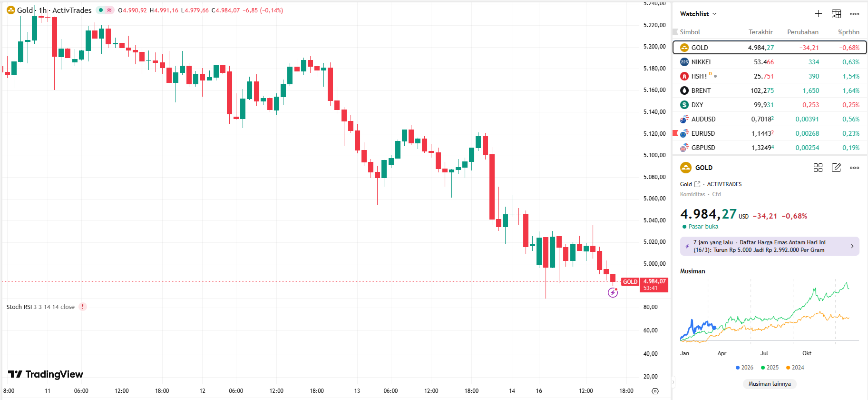868x400 pixels.
Task: Click the grid layout icon beside GOLD details
Action: click(818, 168)
